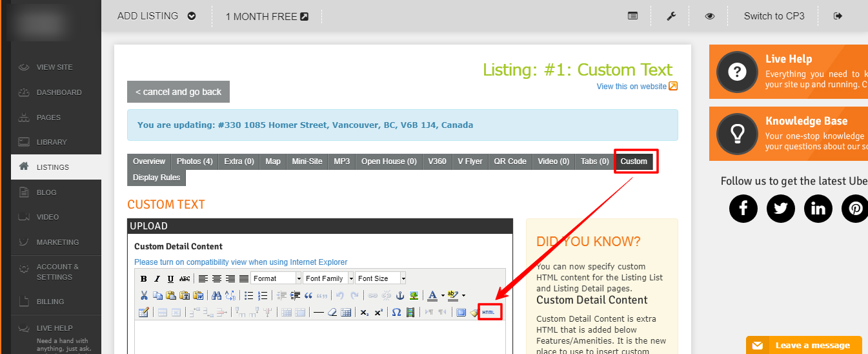
Task: Click the insert image icon
Action: click(414, 296)
